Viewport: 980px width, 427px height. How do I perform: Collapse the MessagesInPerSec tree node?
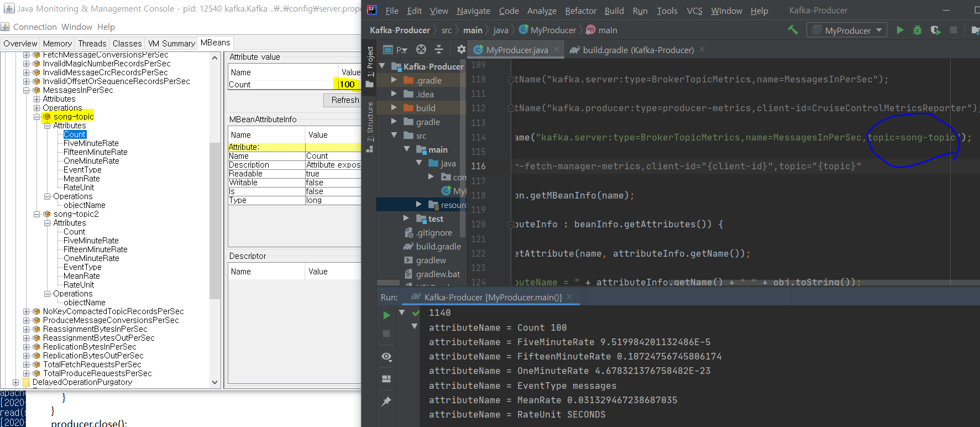pyautogui.click(x=26, y=90)
